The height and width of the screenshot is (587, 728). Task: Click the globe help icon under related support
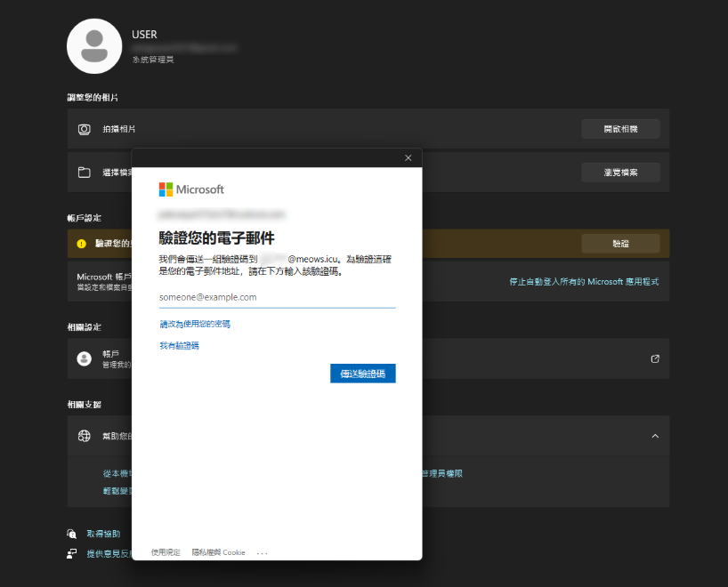click(x=84, y=436)
